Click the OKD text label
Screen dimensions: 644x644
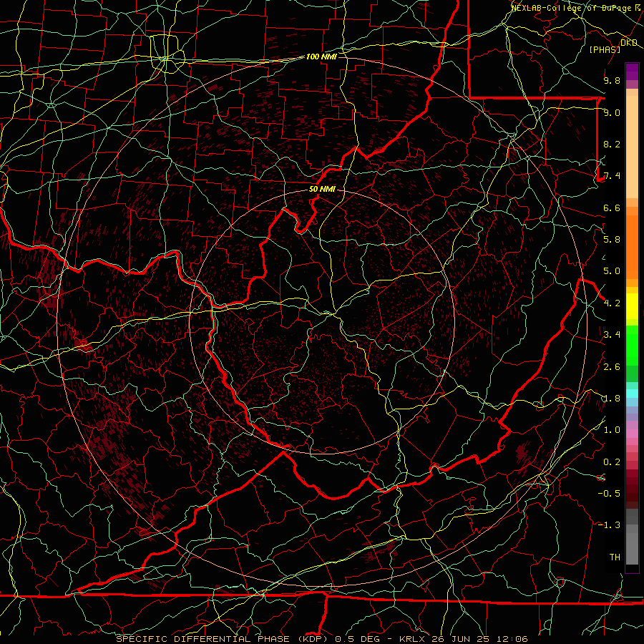[628, 43]
